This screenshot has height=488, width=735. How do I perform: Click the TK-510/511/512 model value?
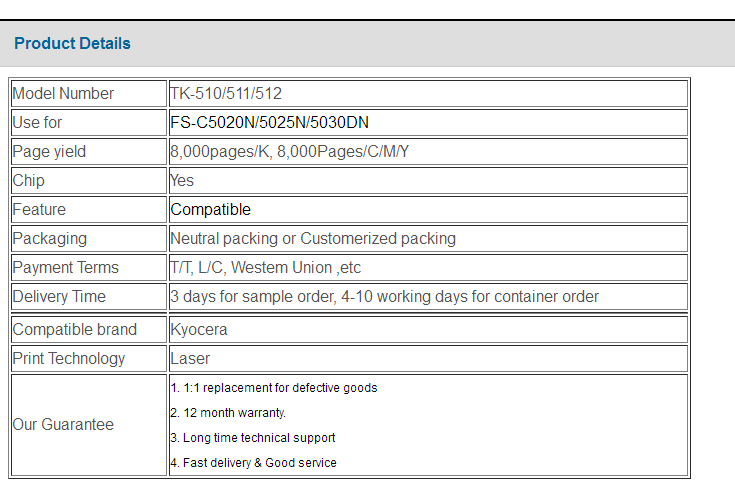coord(226,94)
